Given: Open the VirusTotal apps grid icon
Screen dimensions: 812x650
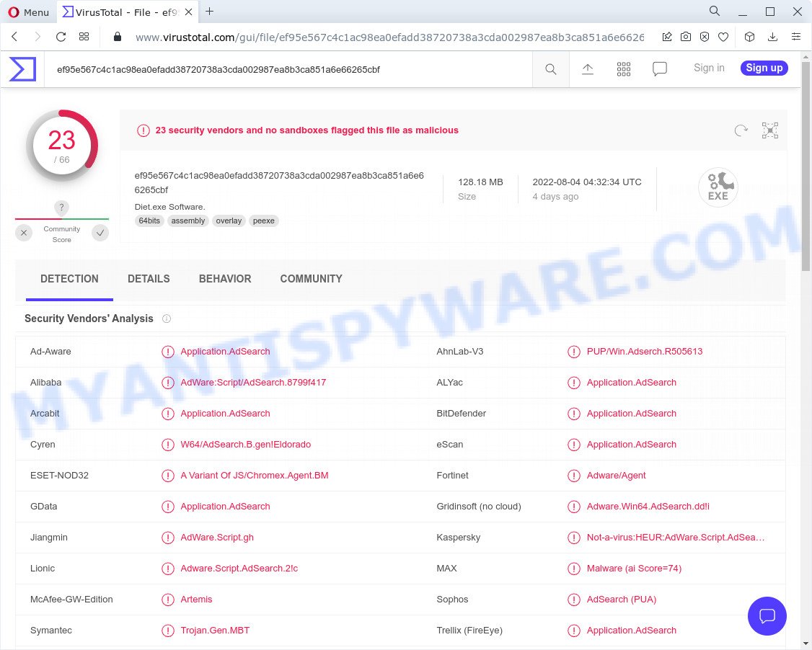Looking at the screenshot, I should coord(624,69).
